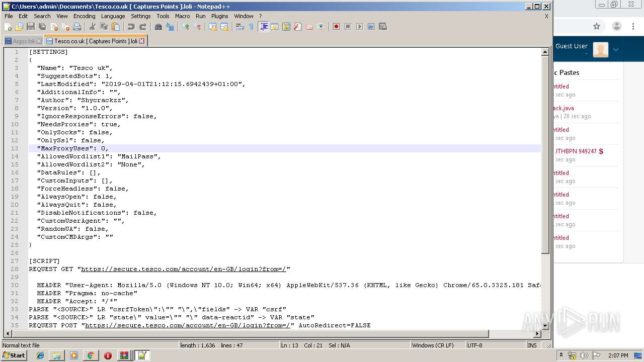Close the Tesco.co.uk loli tab
This screenshot has width=644, height=362.
tap(142, 41)
